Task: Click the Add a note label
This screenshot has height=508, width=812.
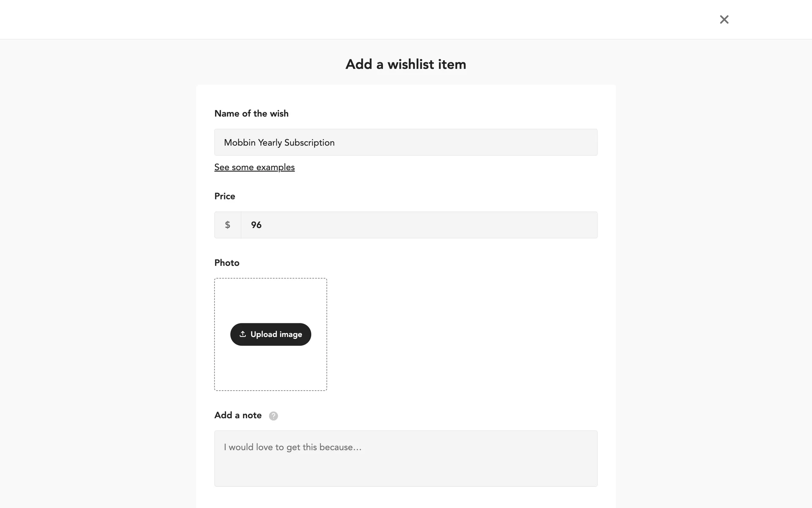Action: point(238,415)
